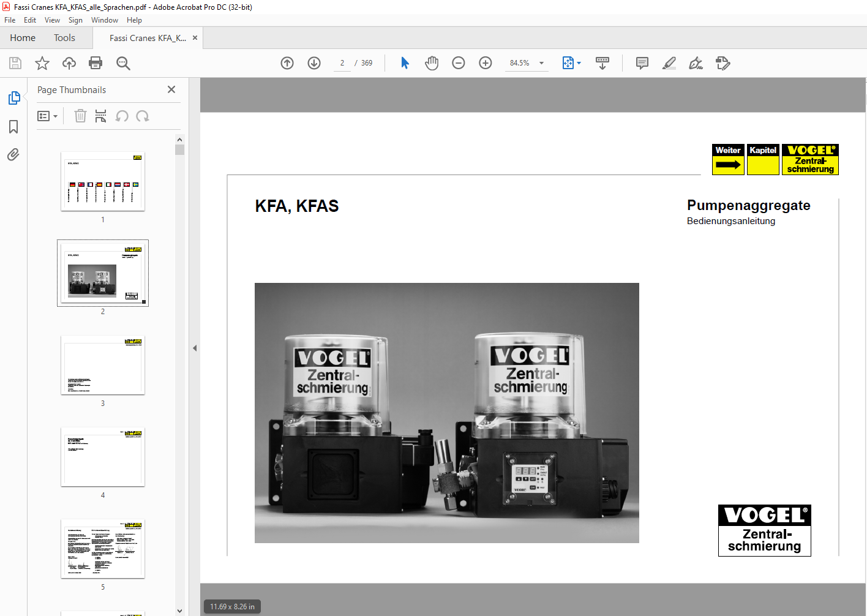Click the scrolling mode keyboard icon
The width and height of the screenshot is (867, 616).
(x=602, y=63)
